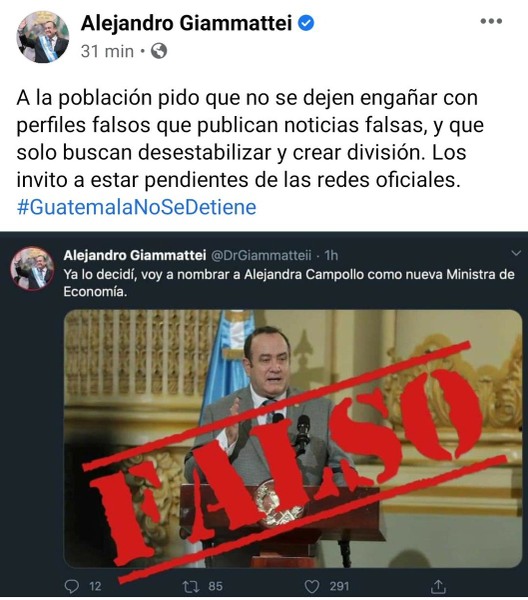Click the 85 retweets count
The width and height of the screenshot is (528, 600).
pyautogui.click(x=215, y=586)
